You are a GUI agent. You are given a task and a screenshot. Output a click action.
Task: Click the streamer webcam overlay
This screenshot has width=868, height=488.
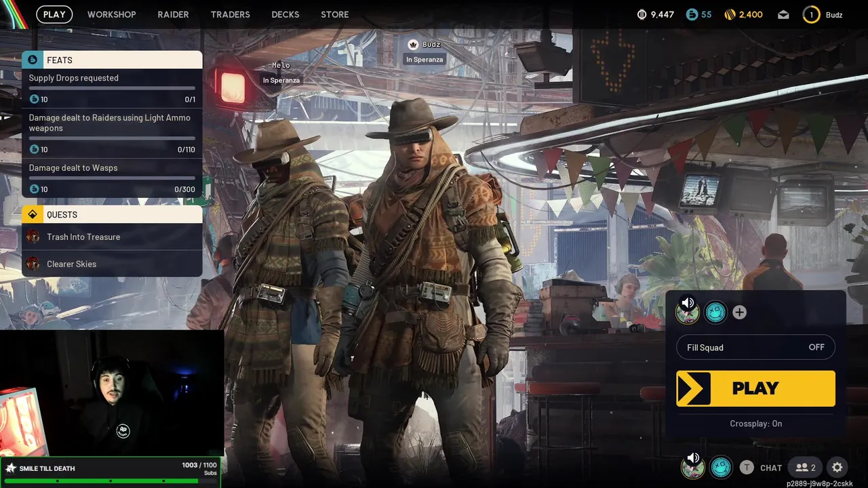coord(112,393)
